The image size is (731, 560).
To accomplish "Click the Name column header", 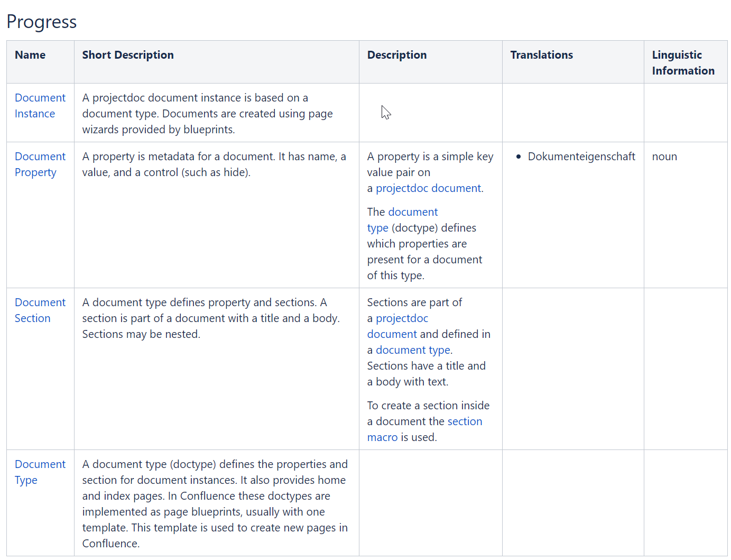I will 30,55.
